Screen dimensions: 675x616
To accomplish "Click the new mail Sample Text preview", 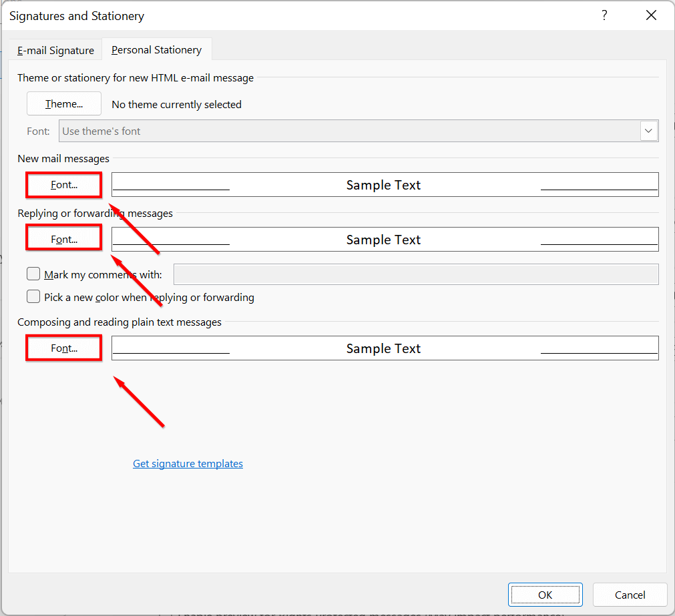I will point(384,185).
